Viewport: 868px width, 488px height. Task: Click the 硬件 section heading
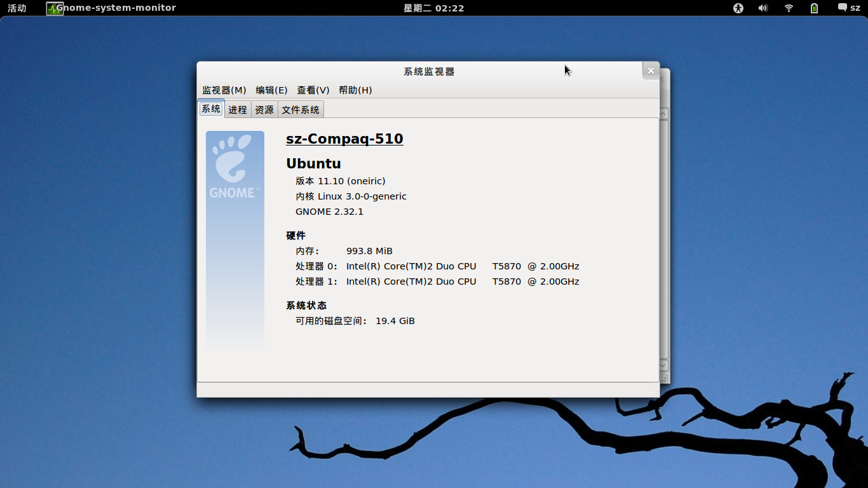[x=296, y=235]
